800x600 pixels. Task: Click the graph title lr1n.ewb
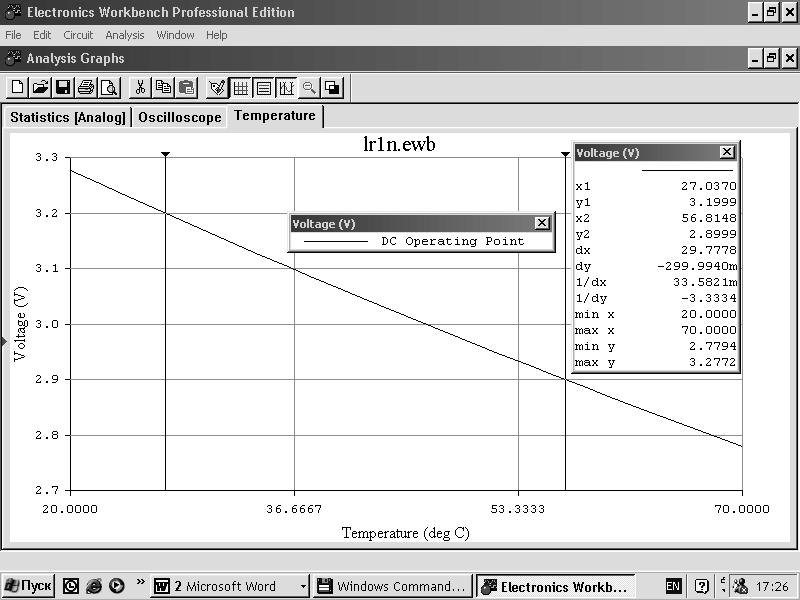point(399,144)
